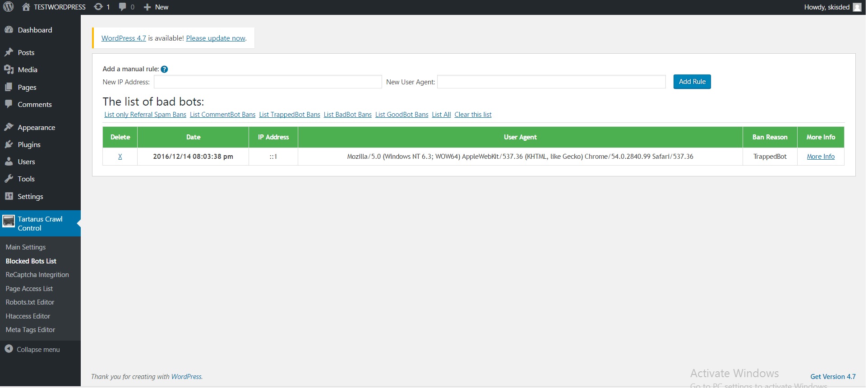Click the Mozilla/5.0 user agent cell

point(520,157)
